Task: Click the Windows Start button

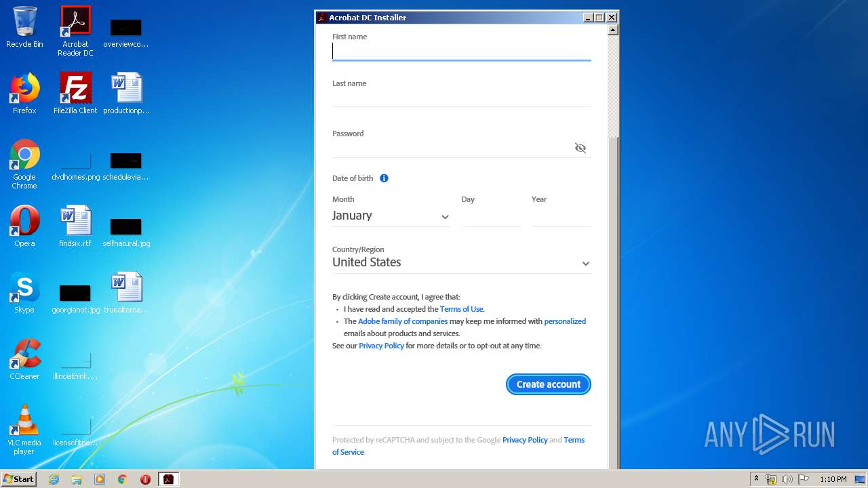Action: pyautogui.click(x=19, y=479)
